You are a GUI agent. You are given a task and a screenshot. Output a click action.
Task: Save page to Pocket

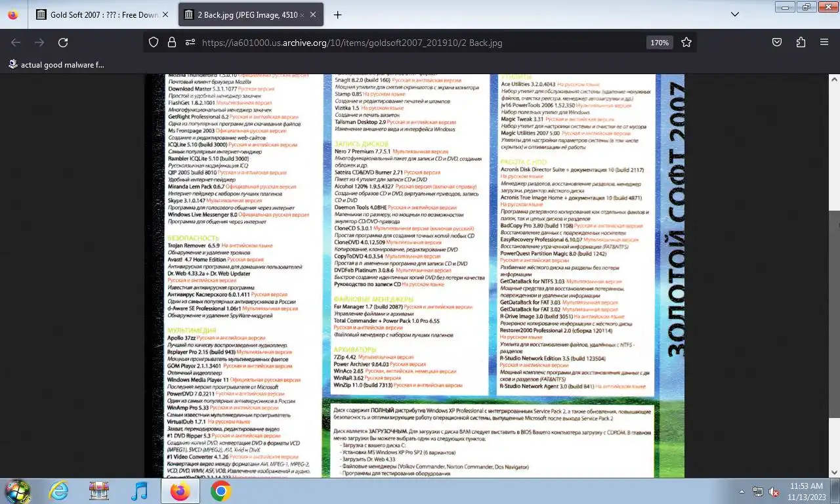click(x=777, y=42)
